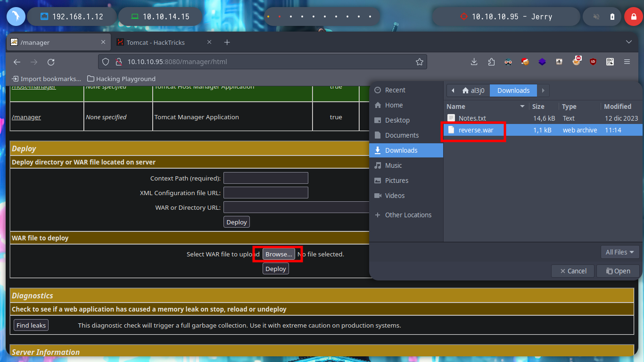This screenshot has height=362, width=644.
Task: Select Recent in the file dialog sidebar
Action: pyautogui.click(x=406, y=90)
